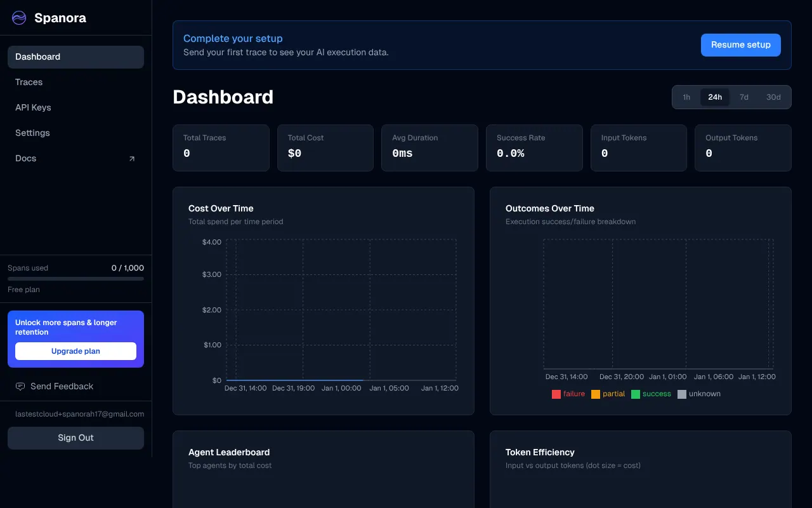
Task: Click the gray unknown legend swatch
Action: tap(682, 394)
